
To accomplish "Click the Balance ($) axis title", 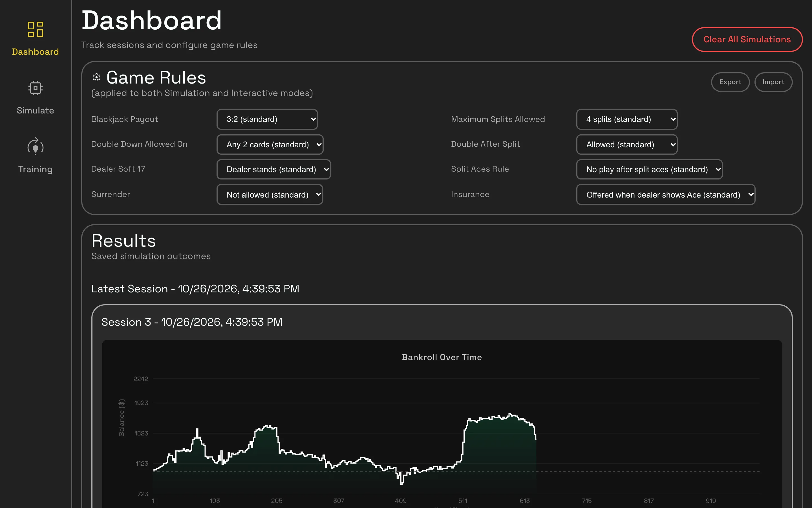I will [x=122, y=418].
